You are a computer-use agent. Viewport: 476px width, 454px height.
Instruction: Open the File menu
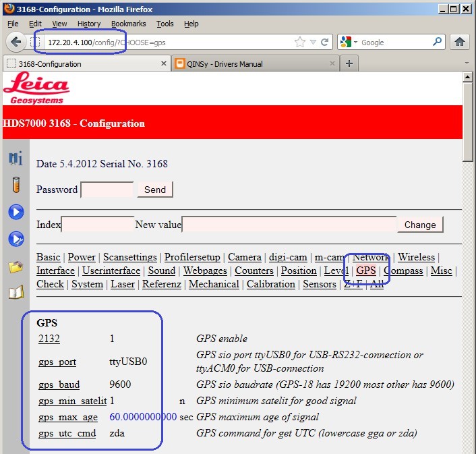pyautogui.click(x=13, y=24)
